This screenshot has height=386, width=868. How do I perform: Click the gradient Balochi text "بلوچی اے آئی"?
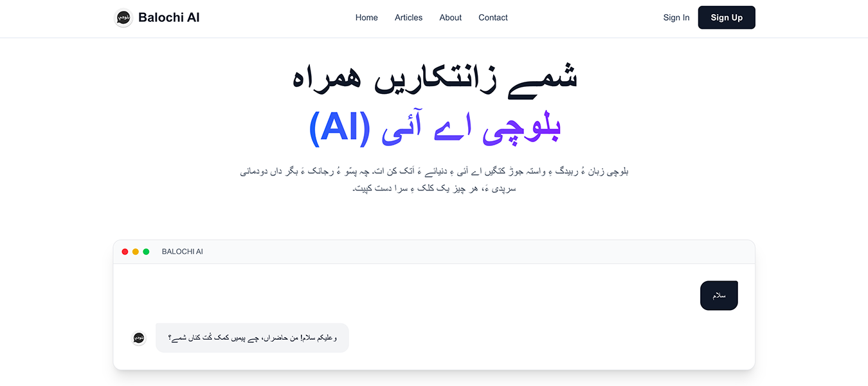(x=472, y=128)
